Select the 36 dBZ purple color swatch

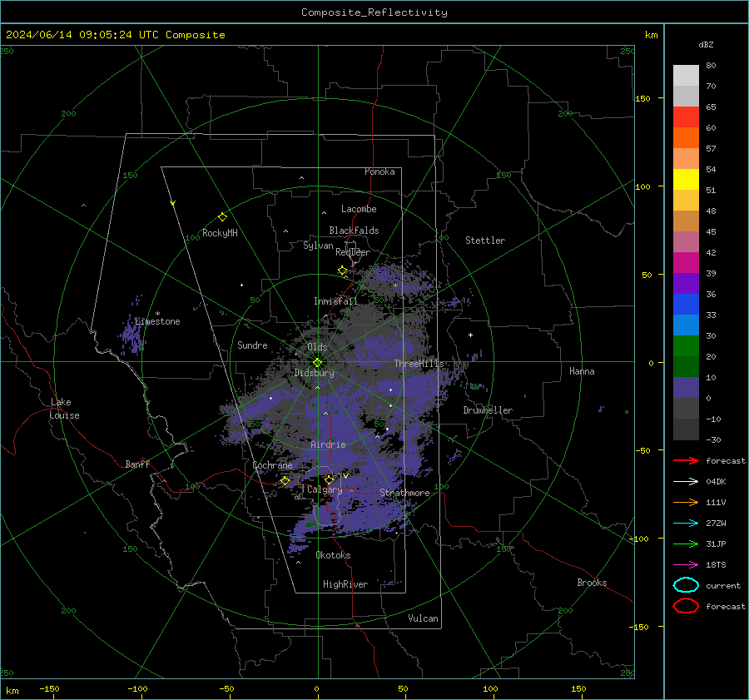[x=686, y=283]
